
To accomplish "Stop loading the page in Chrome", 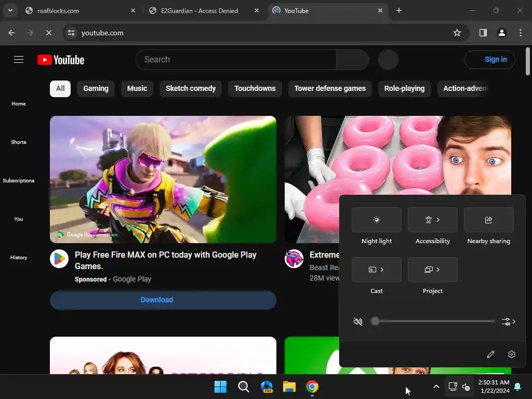I will pyautogui.click(x=48, y=33).
